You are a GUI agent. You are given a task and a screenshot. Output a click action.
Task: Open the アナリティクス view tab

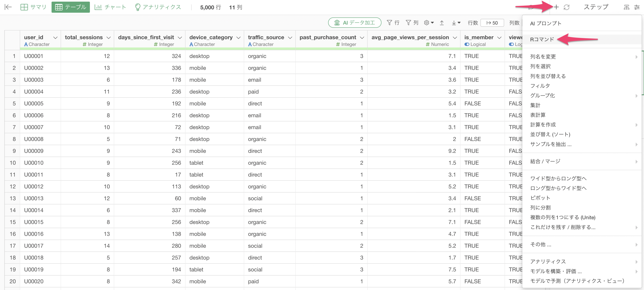point(158,7)
